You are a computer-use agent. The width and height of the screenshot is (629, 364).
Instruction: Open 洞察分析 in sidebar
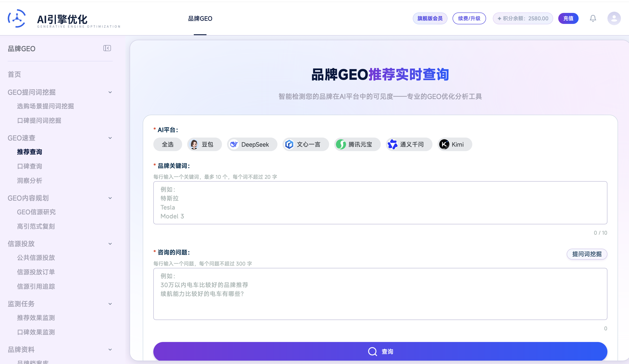(x=29, y=181)
